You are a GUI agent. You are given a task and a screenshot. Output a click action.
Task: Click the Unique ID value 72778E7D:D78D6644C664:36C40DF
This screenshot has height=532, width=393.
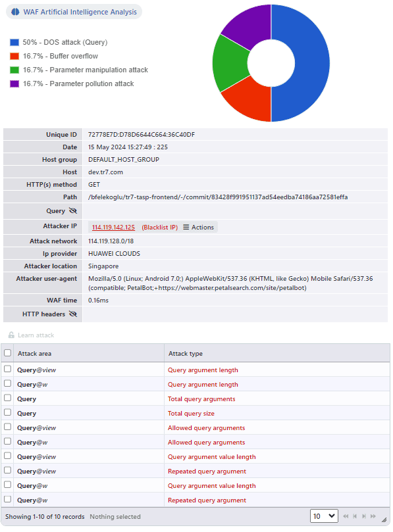(142, 134)
